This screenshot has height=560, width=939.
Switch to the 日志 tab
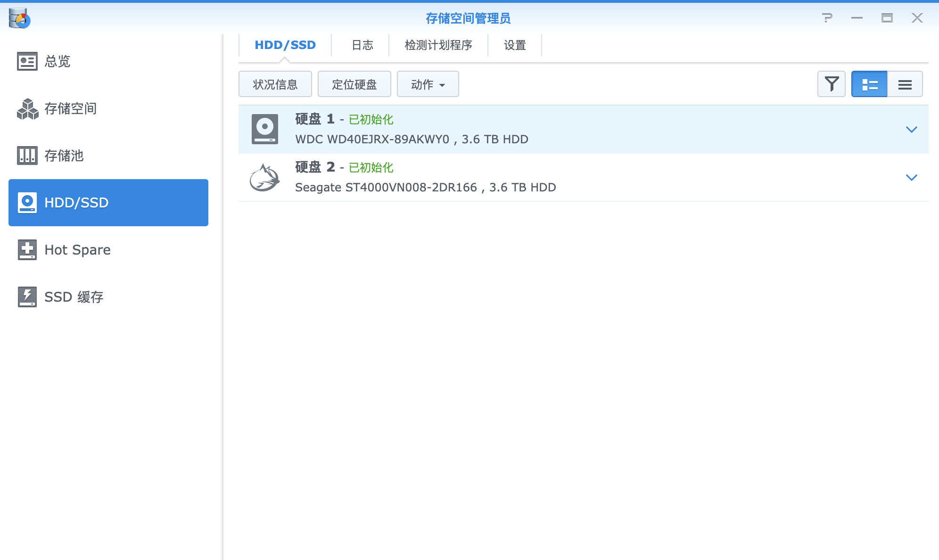[362, 45]
